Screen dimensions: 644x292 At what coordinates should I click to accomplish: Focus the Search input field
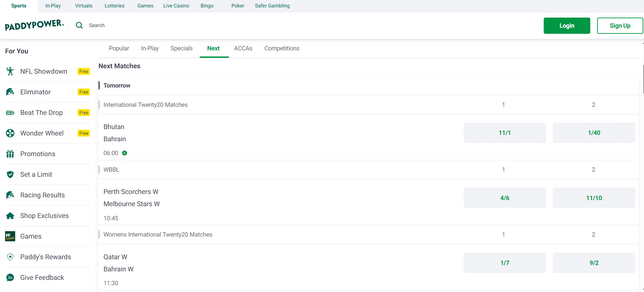coord(97,25)
